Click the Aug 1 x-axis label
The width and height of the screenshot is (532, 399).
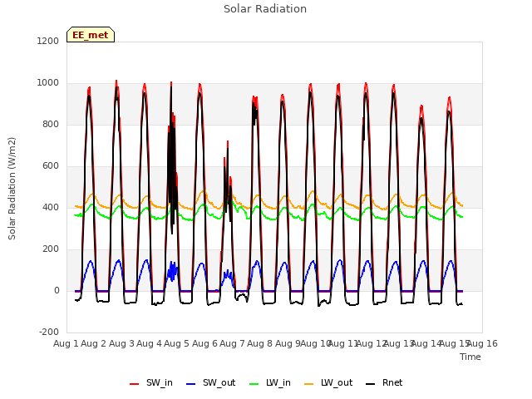pyautogui.click(x=66, y=343)
